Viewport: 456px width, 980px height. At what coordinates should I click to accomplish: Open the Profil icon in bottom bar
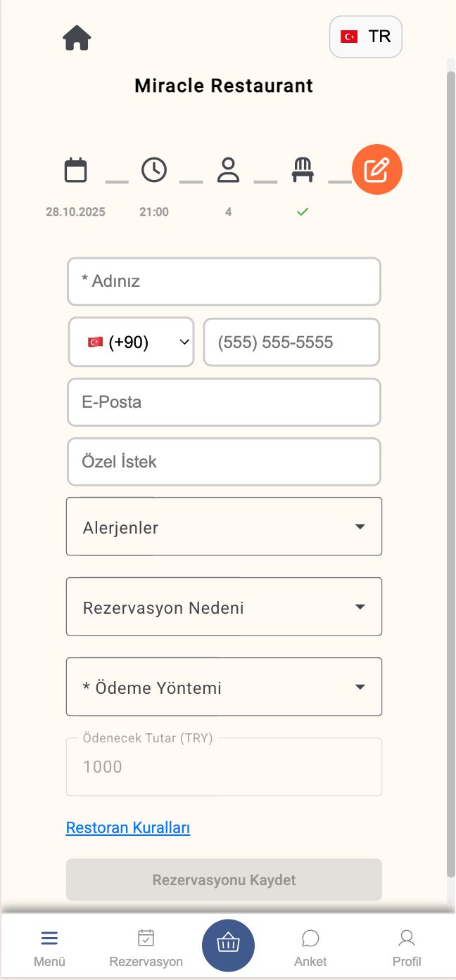407,938
